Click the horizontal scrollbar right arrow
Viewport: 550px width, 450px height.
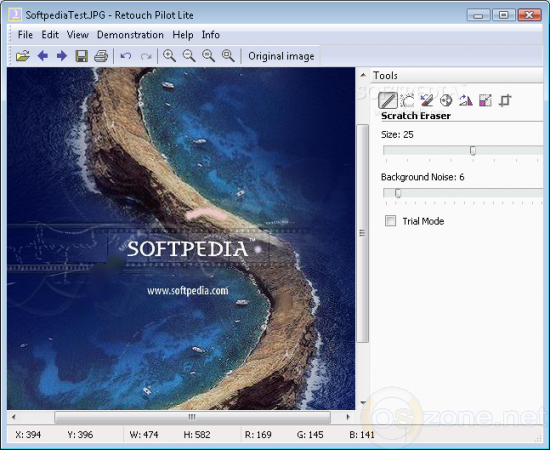(x=348, y=417)
